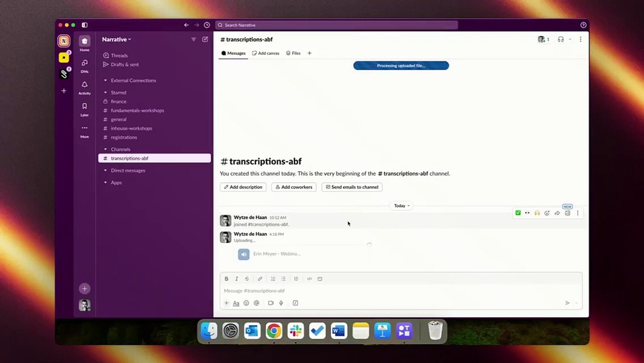Record a video clip with camera icon
644x363 pixels.
tap(271, 303)
